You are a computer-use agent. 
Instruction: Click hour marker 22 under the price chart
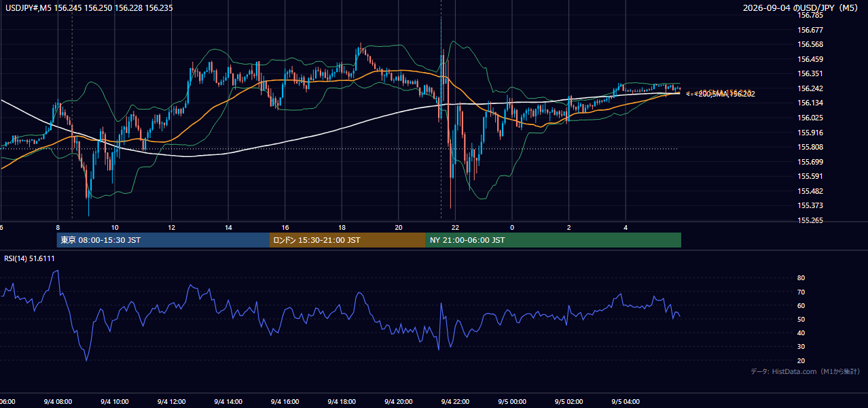pos(456,227)
